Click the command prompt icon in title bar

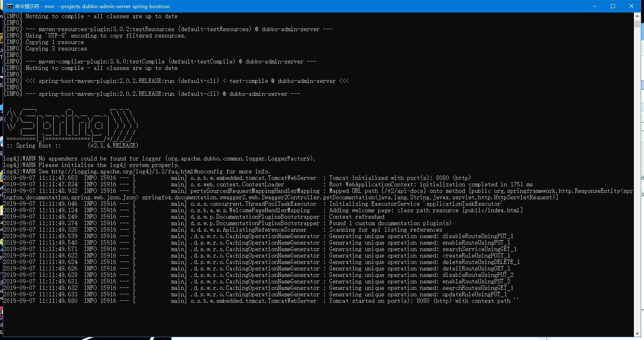point(9,6)
